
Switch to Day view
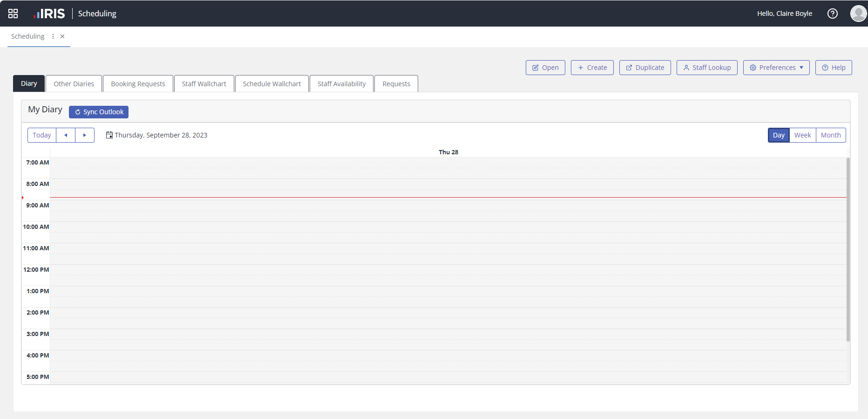pos(778,135)
